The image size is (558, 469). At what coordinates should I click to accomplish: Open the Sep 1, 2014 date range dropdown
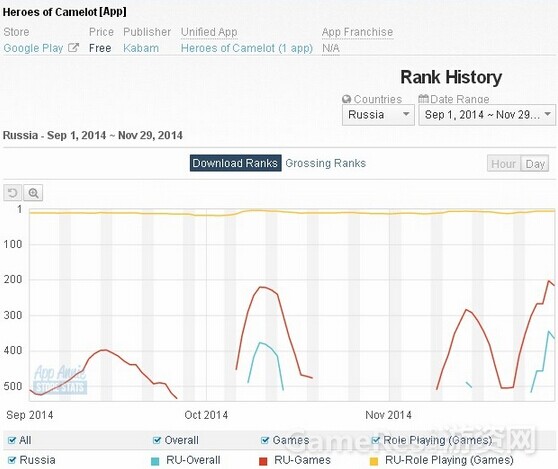coord(487,115)
